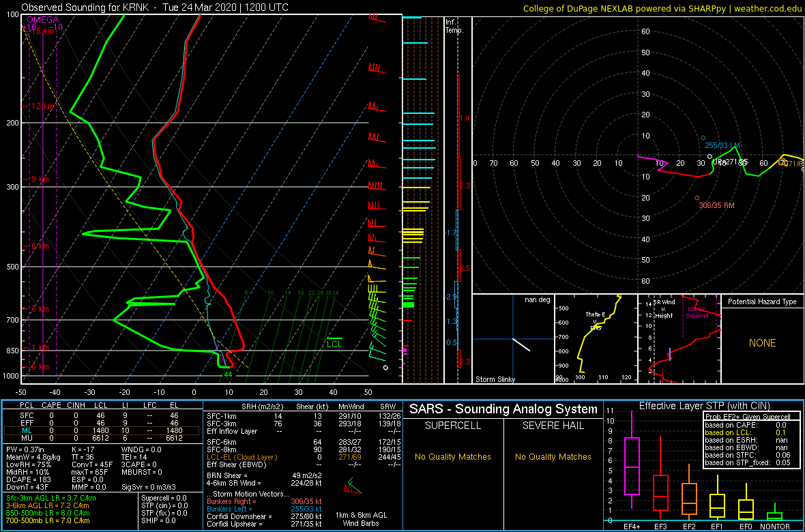
Task: Click the College of DuPage NEXLAB credit text
Action: (x=662, y=8)
